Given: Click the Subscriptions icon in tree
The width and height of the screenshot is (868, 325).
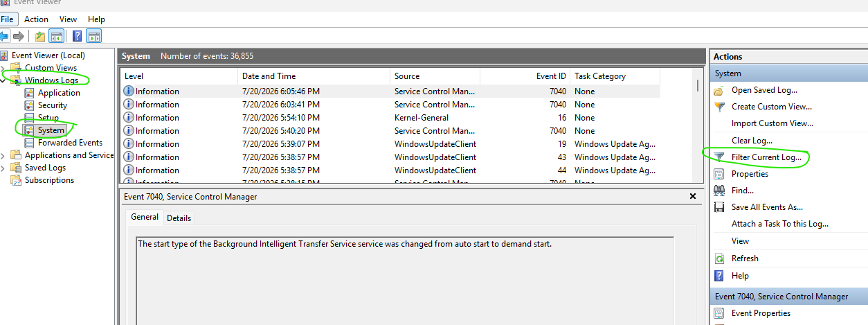Looking at the screenshot, I should click(16, 180).
